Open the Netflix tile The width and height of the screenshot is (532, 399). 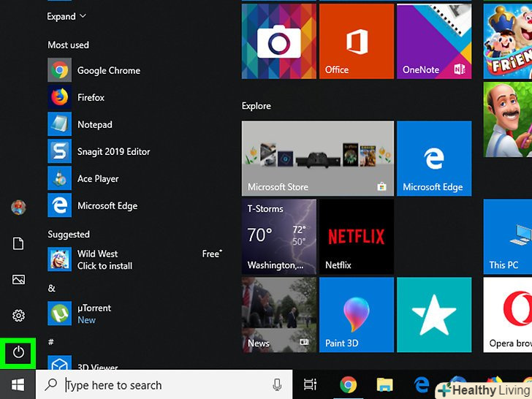[x=356, y=235]
